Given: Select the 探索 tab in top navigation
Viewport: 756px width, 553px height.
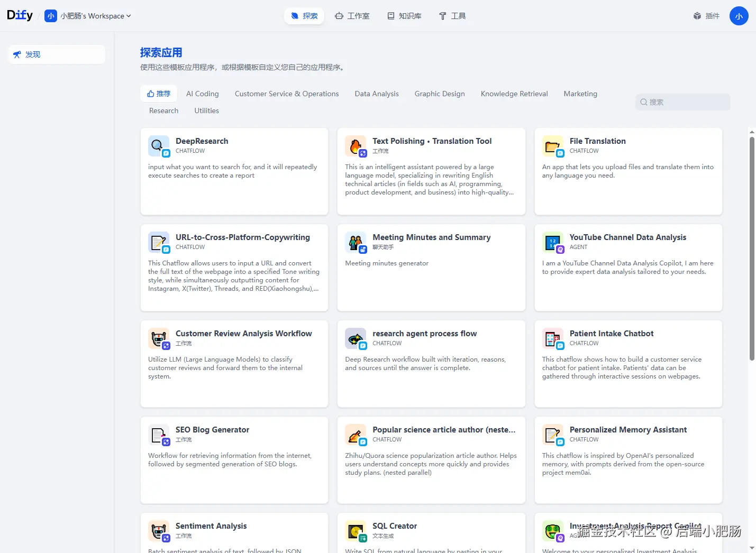Looking at the screenshot, I should coord(304,16).
